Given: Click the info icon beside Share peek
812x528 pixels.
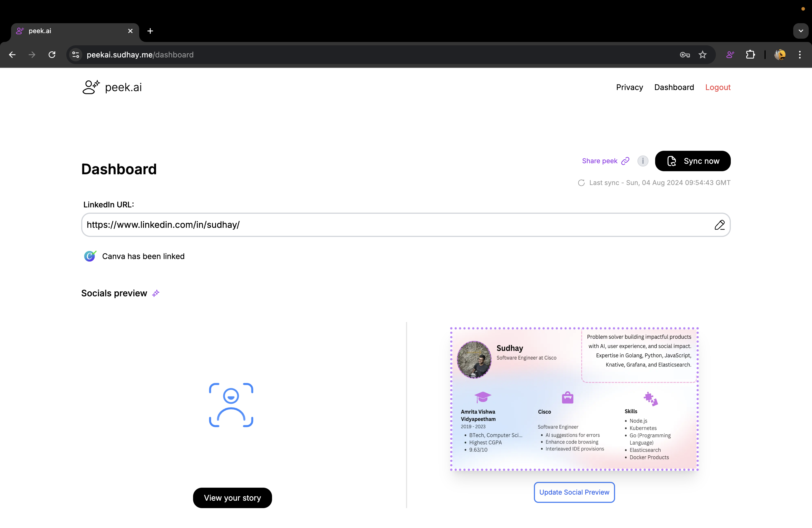Looking at the screenshot, I should point(643,161).
